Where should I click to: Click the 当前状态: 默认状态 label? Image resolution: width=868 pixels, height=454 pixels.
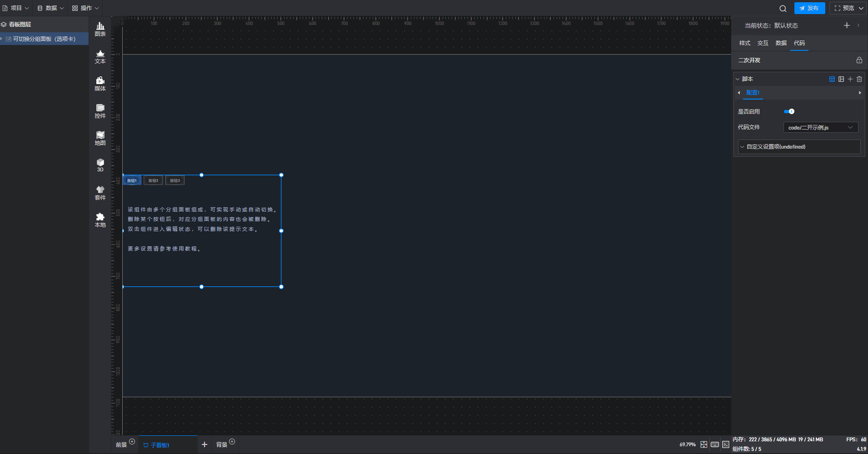[771, 25]
